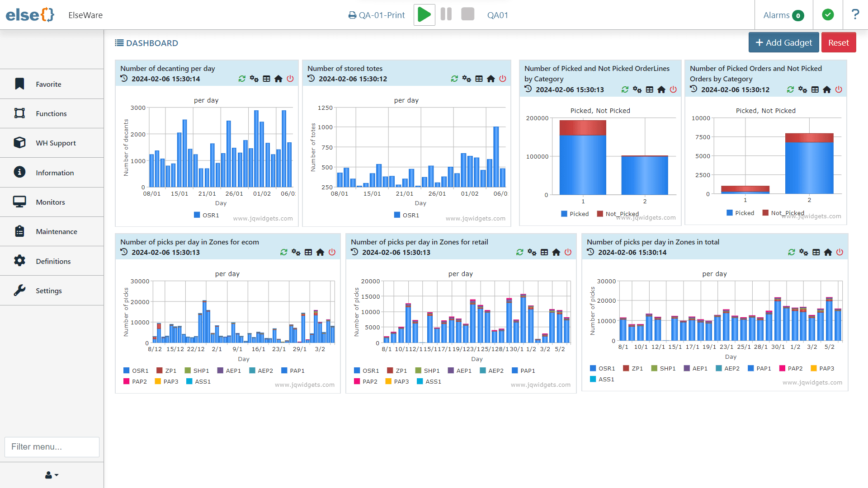This screenshot has height=488, width=868.
Task: Open the WH Support menu item
Action: click(52, 143)
